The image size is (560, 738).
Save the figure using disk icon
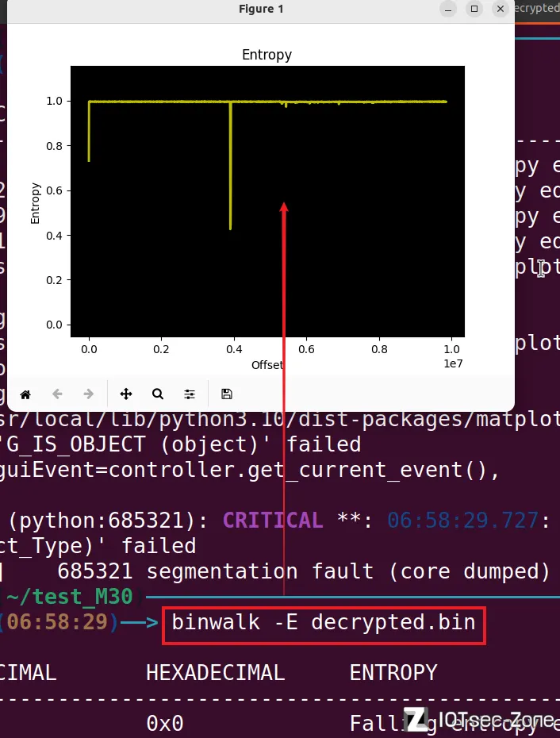tap(227, 394)
